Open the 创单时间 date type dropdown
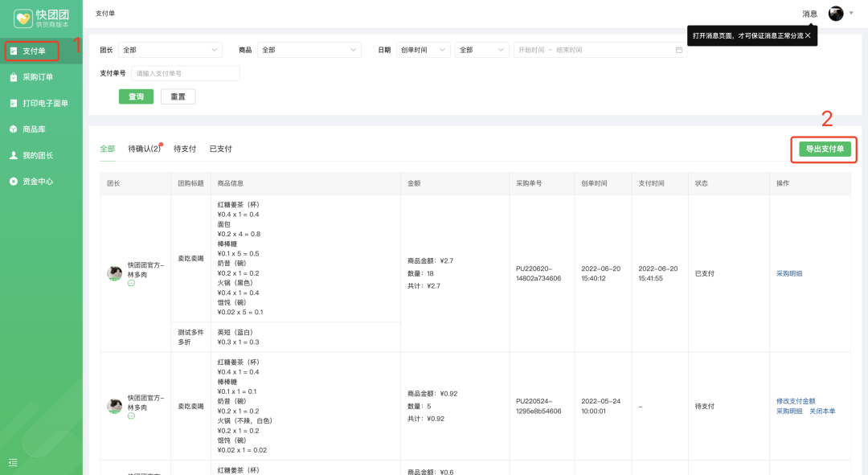The height and width of the screenshot is (475, 868). [423, 50]
